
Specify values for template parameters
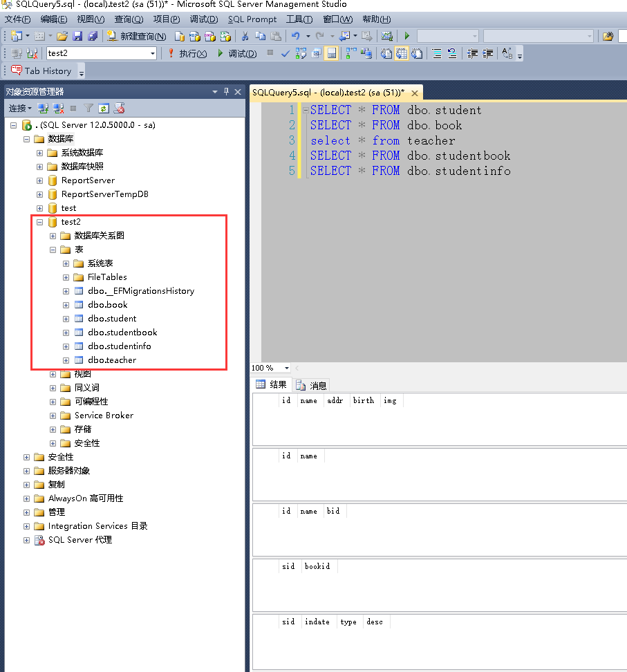[507, 53]
